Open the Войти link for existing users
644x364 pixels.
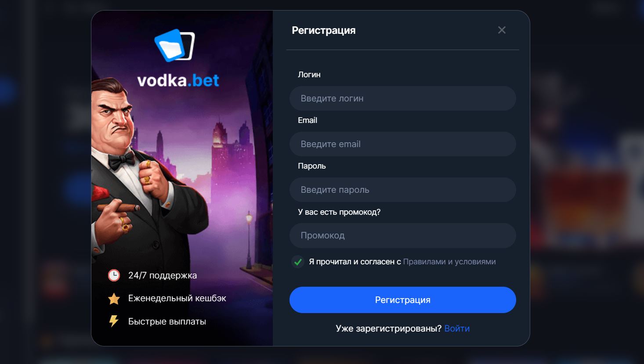click(457, 328)
